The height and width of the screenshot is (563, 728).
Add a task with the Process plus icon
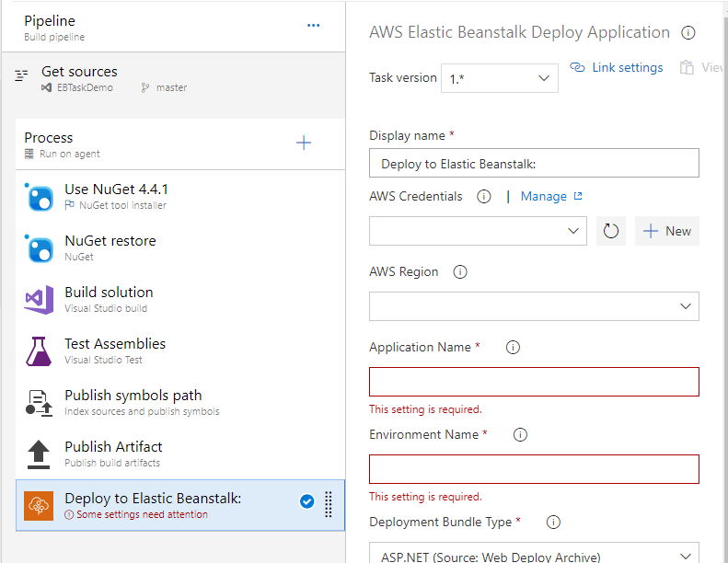pos(304,143)
